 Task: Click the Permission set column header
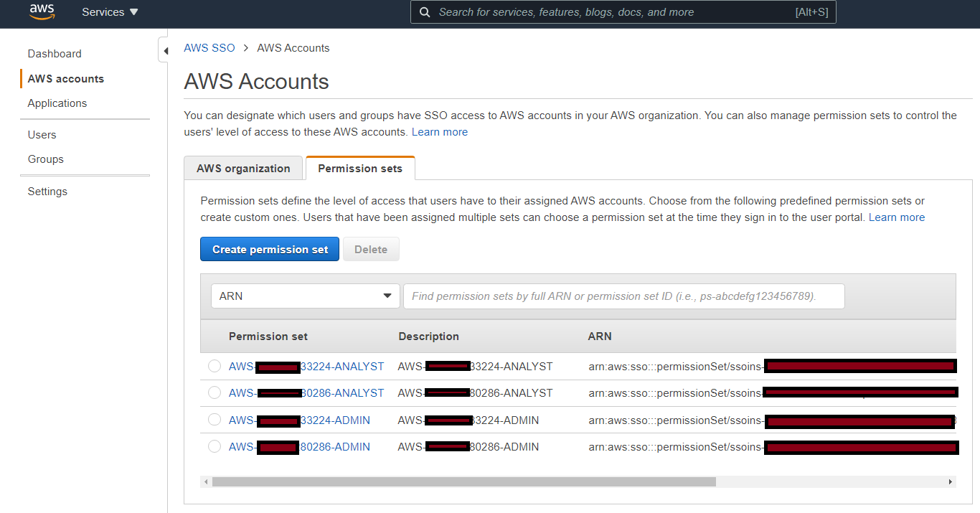[x=268, y=336]
